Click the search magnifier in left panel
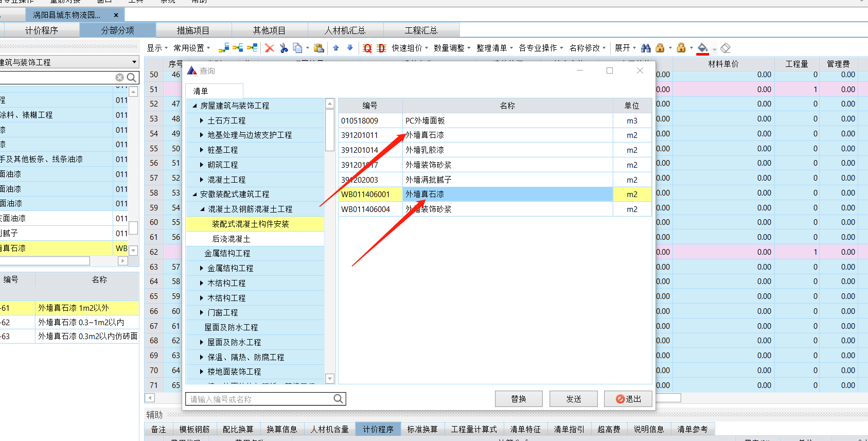 pos(132,77)
